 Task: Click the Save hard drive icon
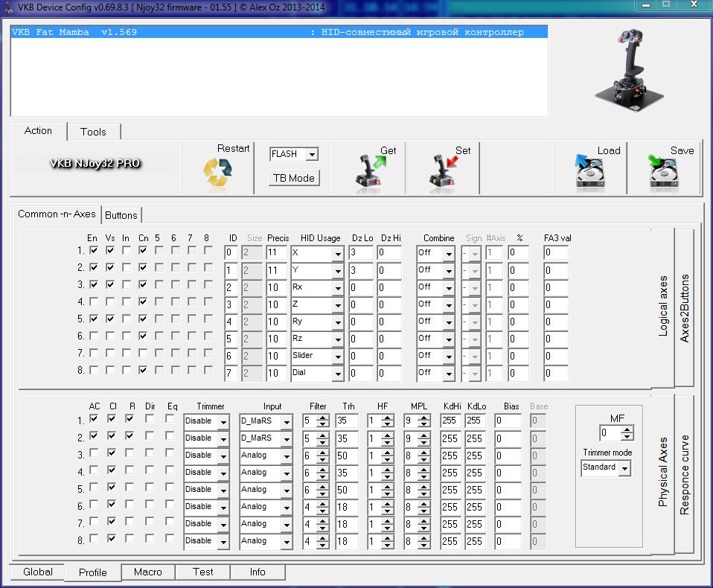663,171
